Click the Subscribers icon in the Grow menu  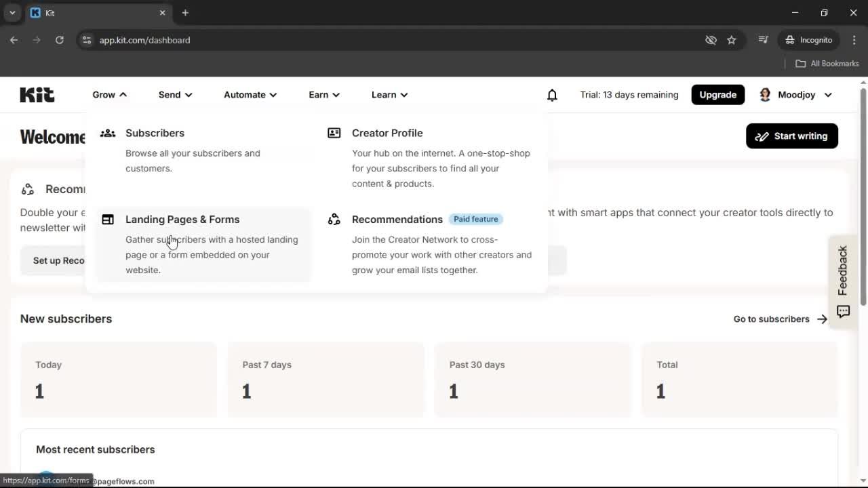(108, 133)
